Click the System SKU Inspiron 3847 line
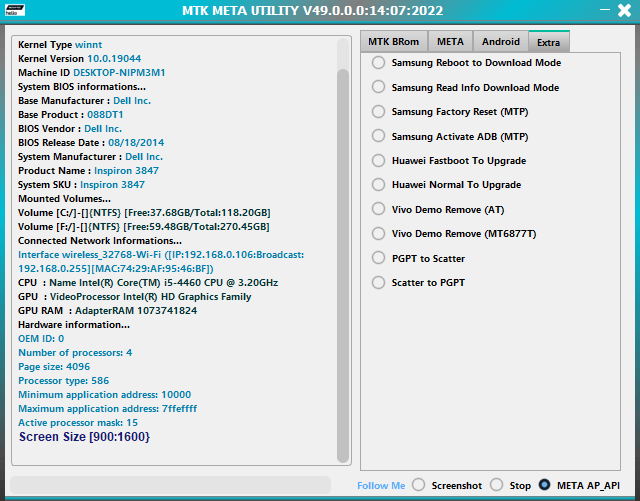This screenshot has width=640, height=501. tap(81, 185)
